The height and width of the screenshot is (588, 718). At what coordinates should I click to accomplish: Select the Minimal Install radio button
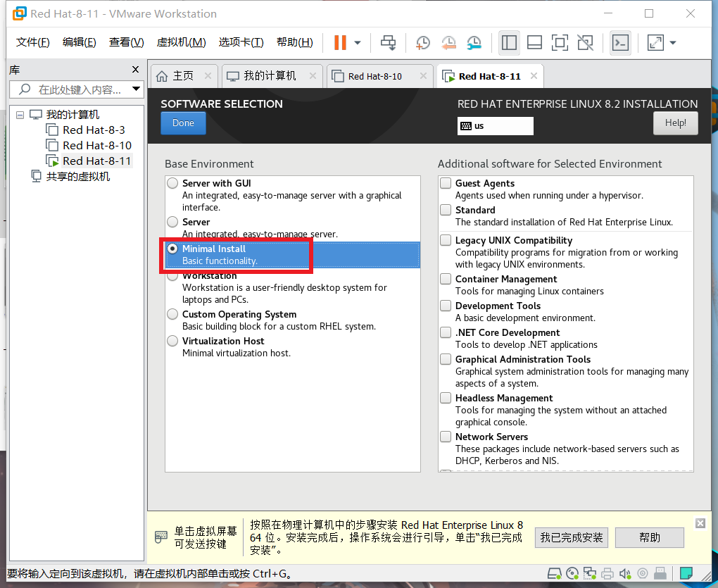(x=172, y=249)
